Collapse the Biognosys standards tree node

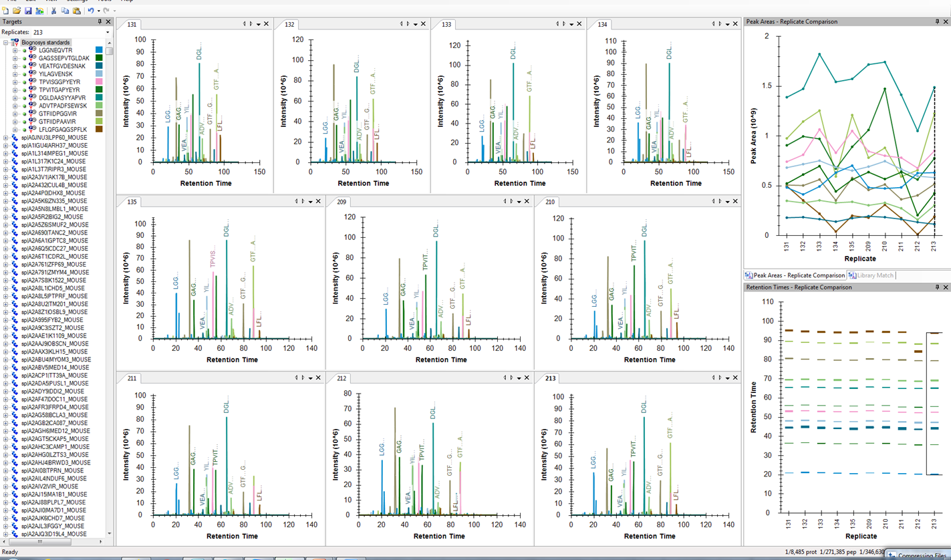tap(5, 43)
